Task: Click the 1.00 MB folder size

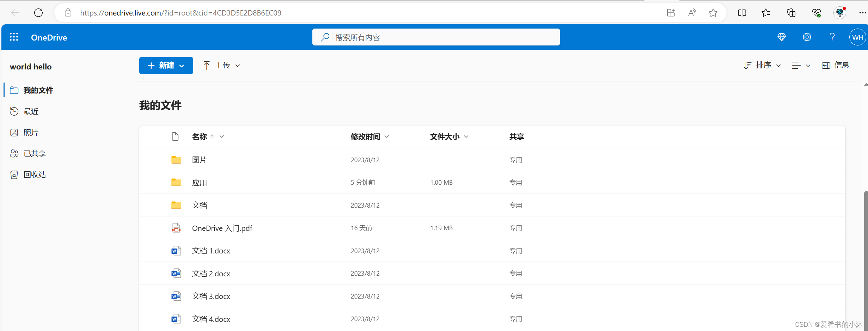Action: coord(441,182)
